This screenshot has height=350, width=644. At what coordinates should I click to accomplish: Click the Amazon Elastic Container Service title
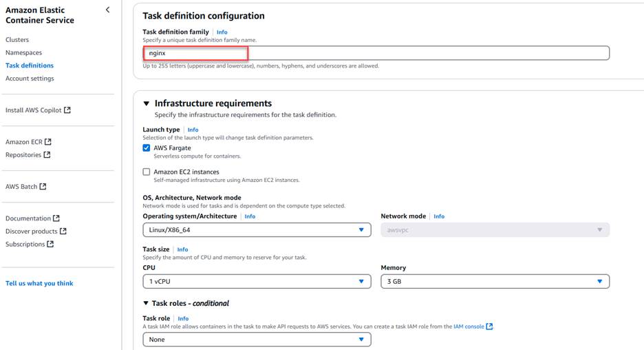coord(40,15)
